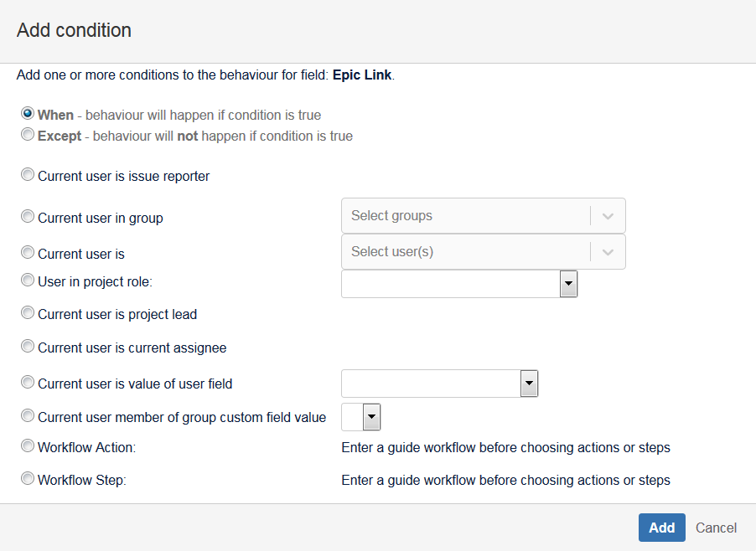Screen dimensions: 756x551
Task: Click inside the project role input field
Action: 448,283
